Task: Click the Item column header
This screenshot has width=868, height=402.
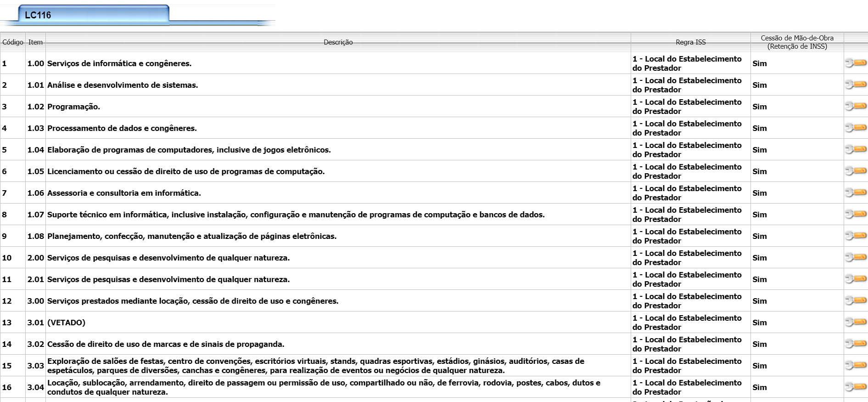Action: click(35, 42)
